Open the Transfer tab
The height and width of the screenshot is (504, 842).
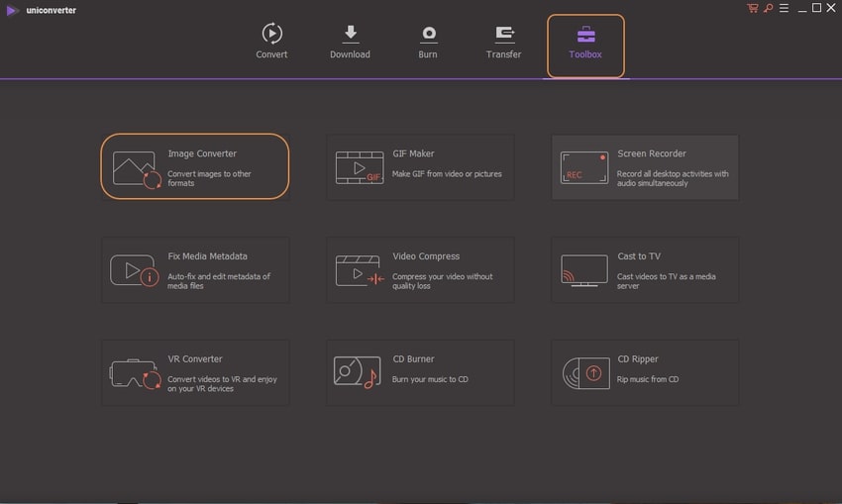click(503, 42)
